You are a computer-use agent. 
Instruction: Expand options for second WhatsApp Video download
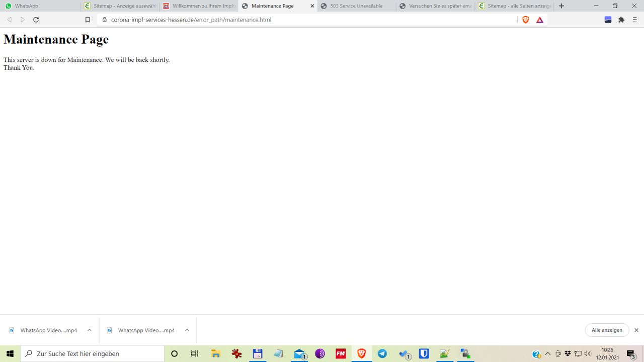point(187,330)
